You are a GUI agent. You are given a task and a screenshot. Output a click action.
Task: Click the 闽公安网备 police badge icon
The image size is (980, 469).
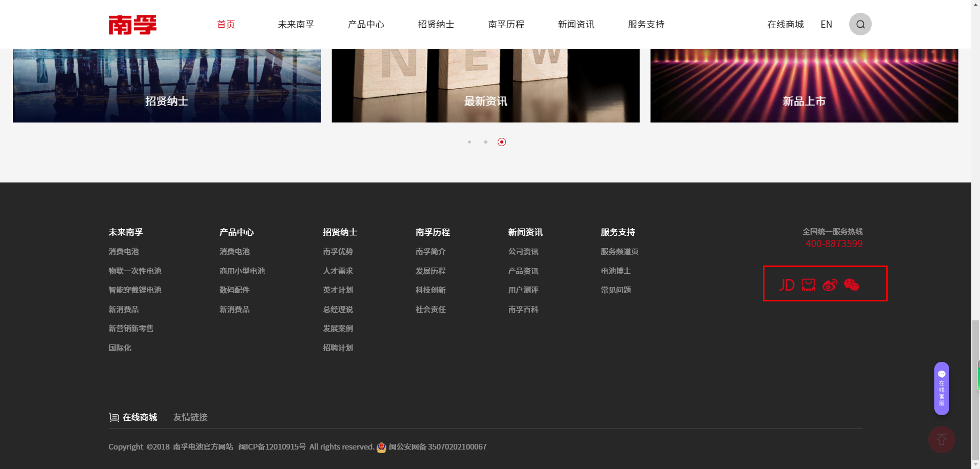tap(381, 447)
